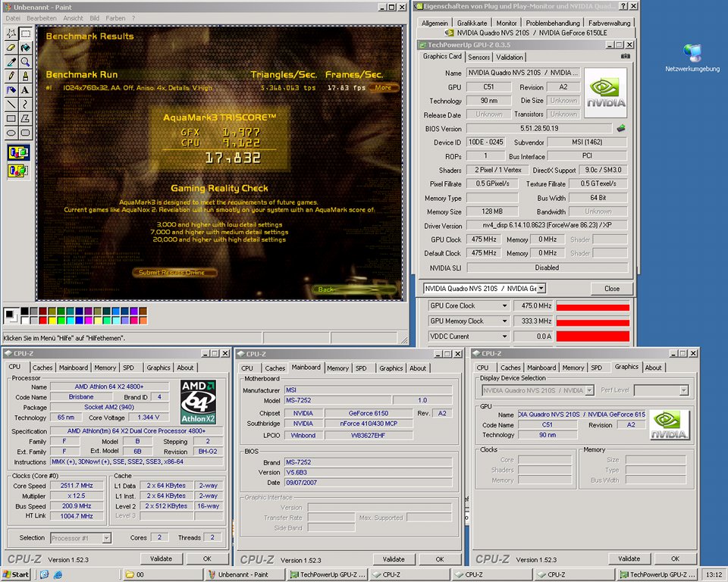
Task: Click the GPU-Z screenshot camera icon
Action: [x=626, y=56]
